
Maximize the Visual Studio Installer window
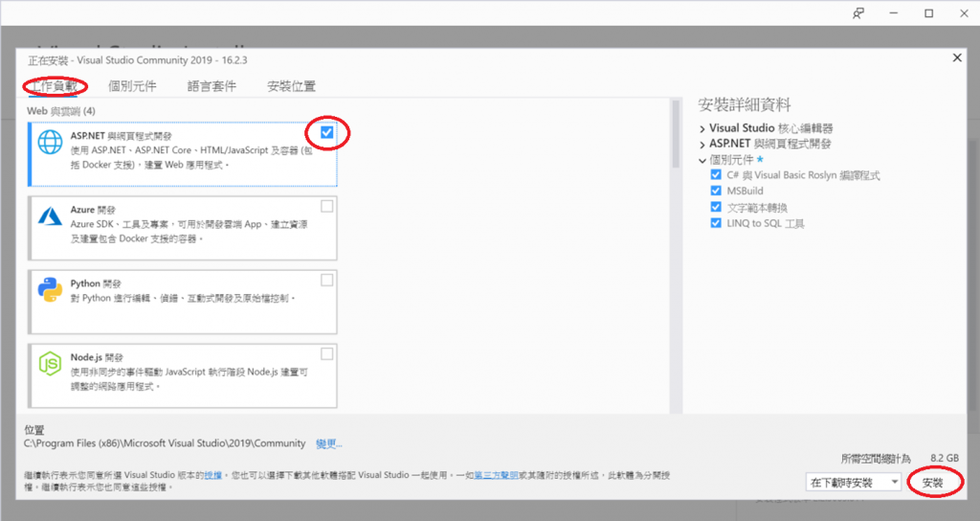click(929, 13)
